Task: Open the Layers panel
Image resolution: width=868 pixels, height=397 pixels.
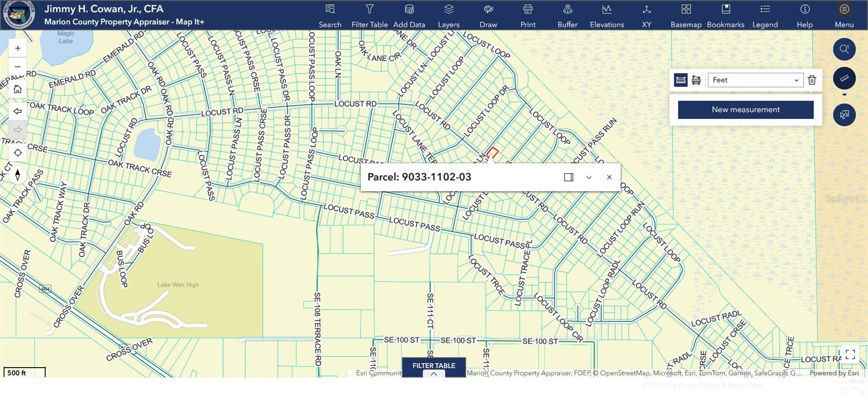Action: pyautogui.click(x=448, y=15)
